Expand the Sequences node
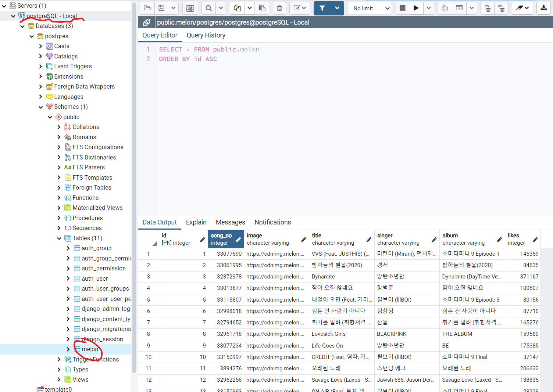 (x=59, y=228)
